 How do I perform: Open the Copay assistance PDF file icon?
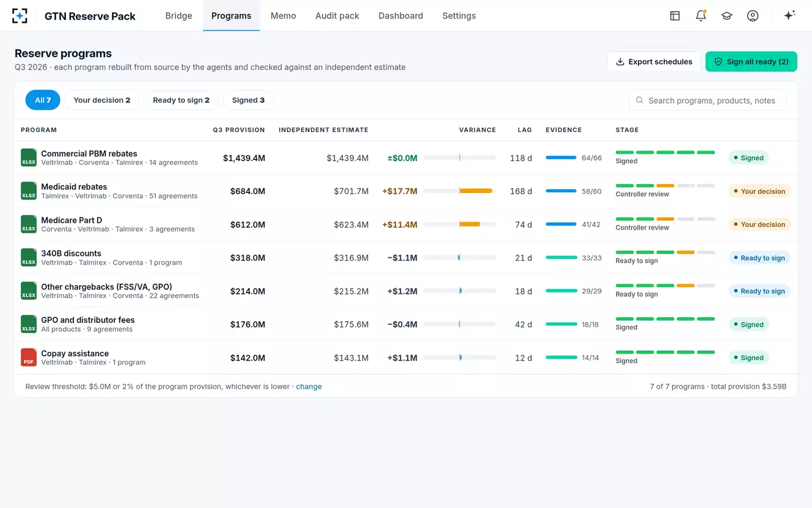click(29, 357)
